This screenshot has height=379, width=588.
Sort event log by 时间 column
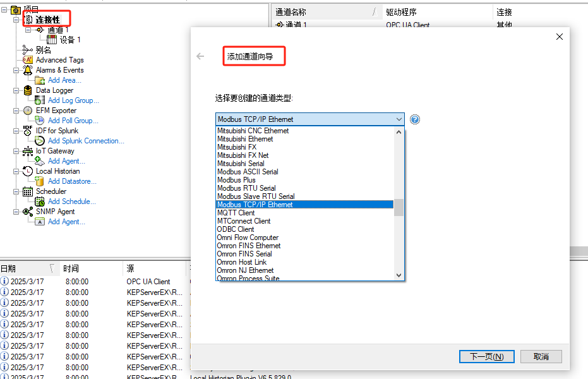pyautogui.click(x=91, y=268)
